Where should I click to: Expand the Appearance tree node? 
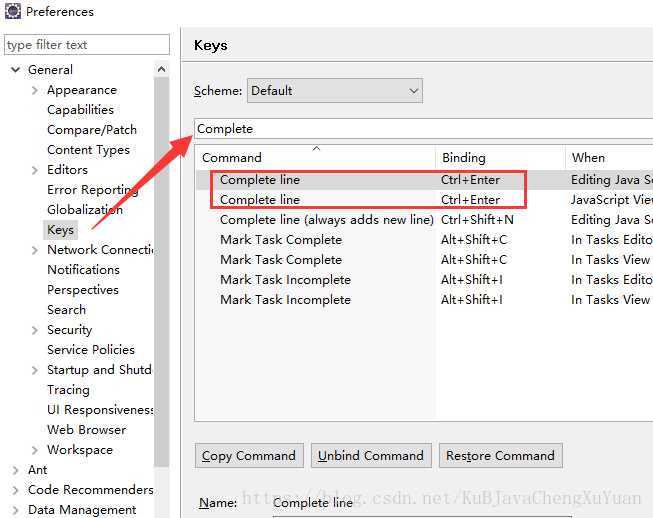[35, 90]
